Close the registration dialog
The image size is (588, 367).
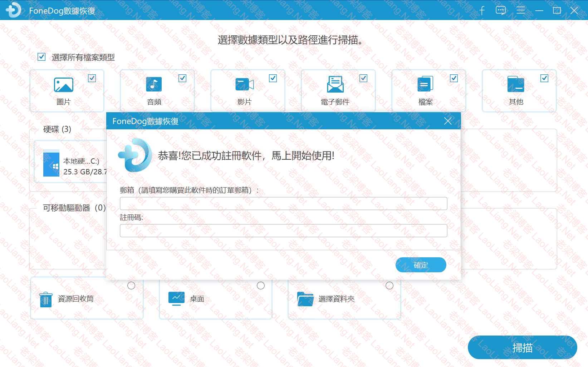point(448,121)
